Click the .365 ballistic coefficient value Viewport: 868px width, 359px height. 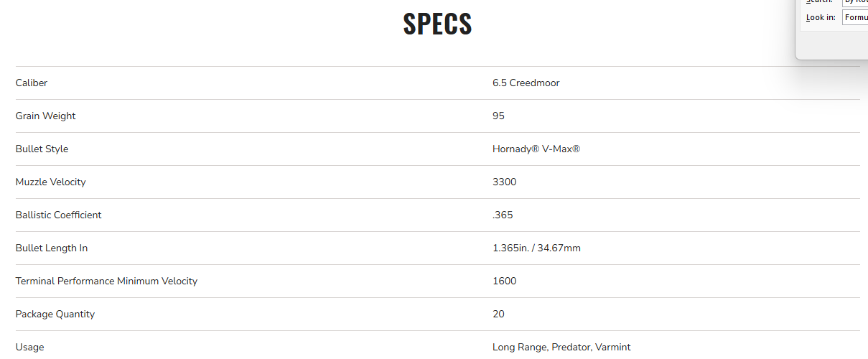(503, 215)
